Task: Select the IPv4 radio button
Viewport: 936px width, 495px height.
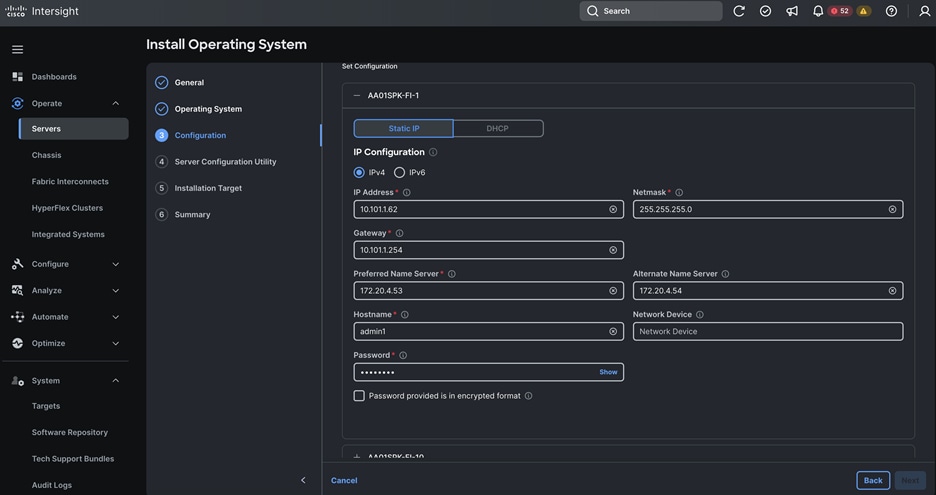Action: (x=359, y=172)
